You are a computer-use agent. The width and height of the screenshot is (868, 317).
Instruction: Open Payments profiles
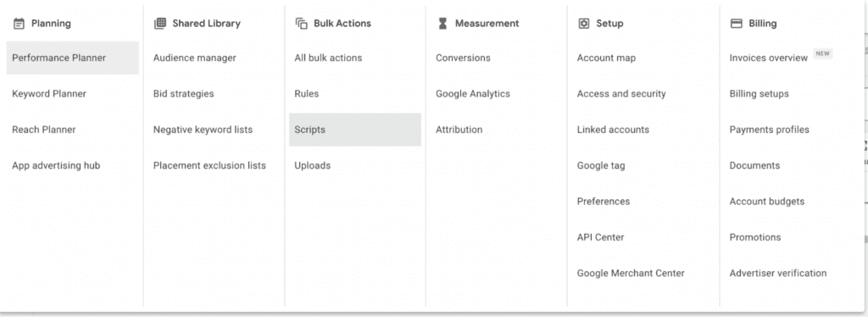pyautogui.click(x=770, y=130)
